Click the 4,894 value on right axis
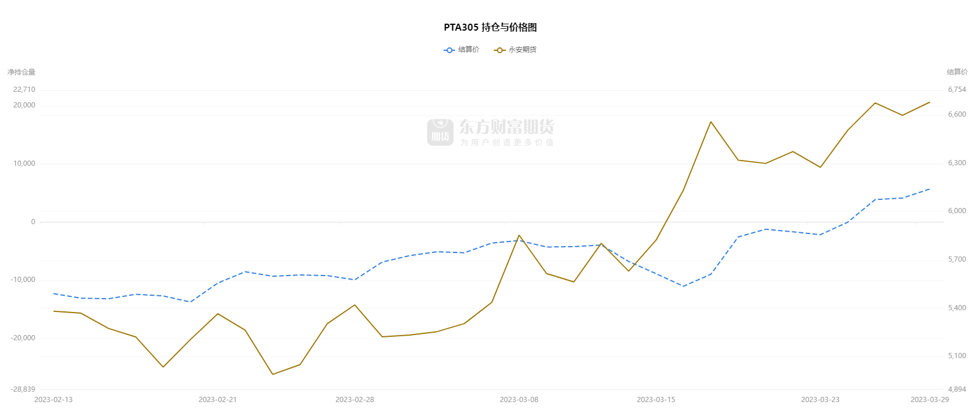This screenshot has width=980, height=409. [x=957, y=389]
